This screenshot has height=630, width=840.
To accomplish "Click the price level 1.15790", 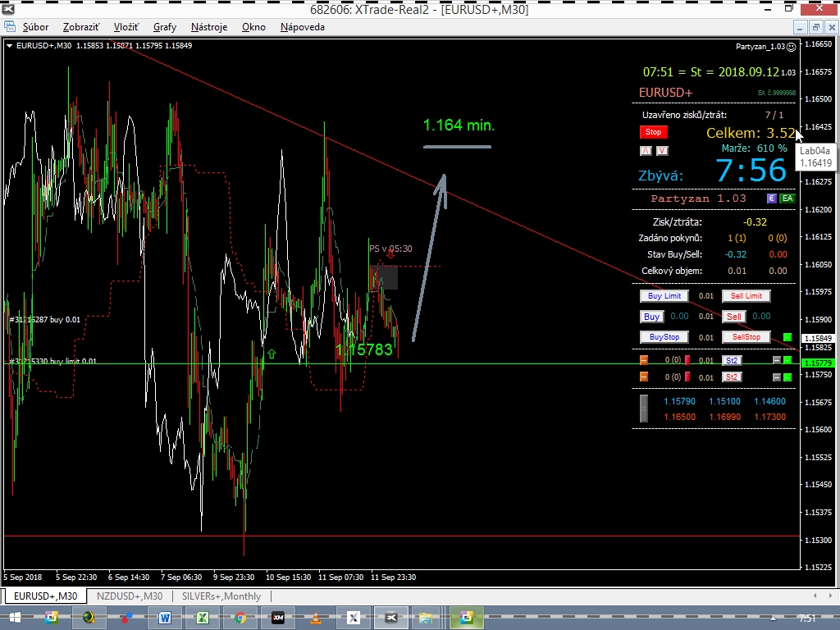I will click(679, 401).
